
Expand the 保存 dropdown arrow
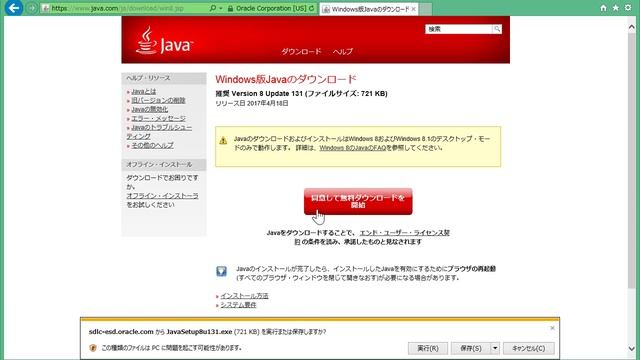coord(495,348)
